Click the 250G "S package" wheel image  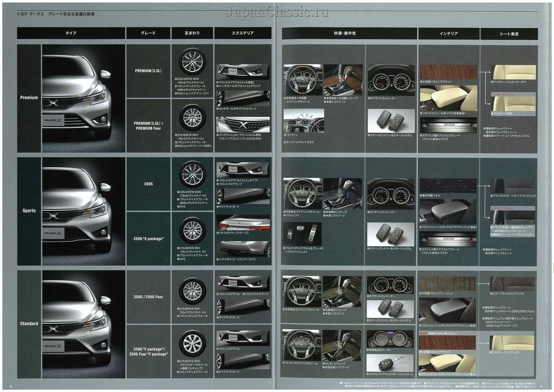pyautogui.click(x=192, y=230)
